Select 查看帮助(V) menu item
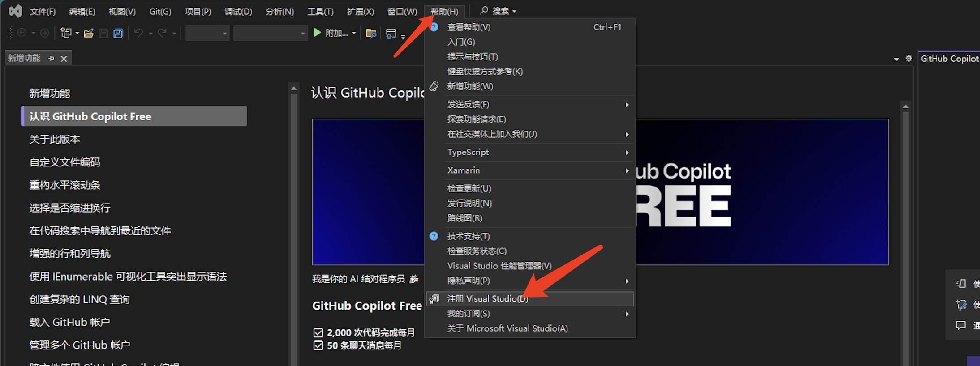The image size is (980, 366). pos(530,27)
